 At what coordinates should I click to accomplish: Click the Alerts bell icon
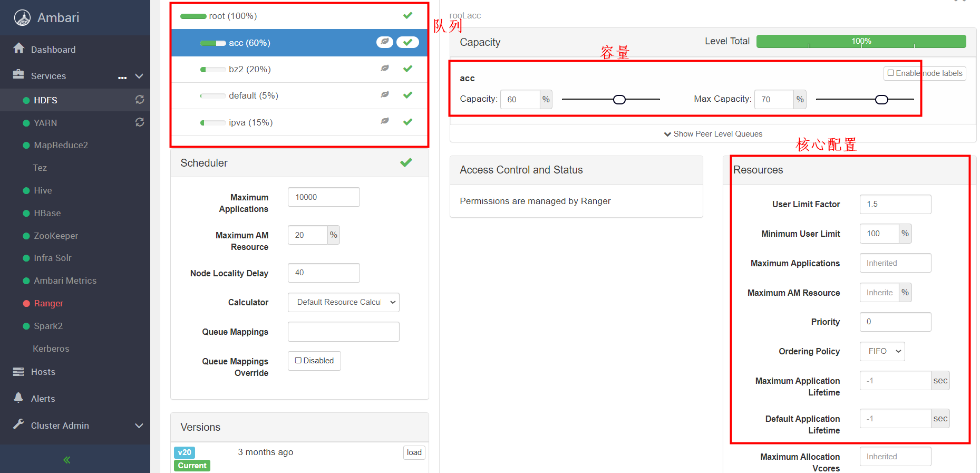click(18, 398)
